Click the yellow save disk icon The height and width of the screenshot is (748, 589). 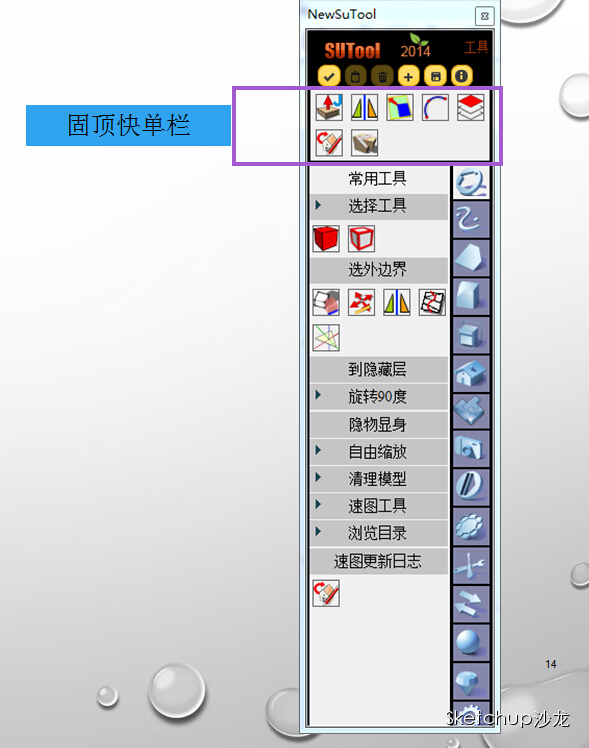click(x=435, y=76)
